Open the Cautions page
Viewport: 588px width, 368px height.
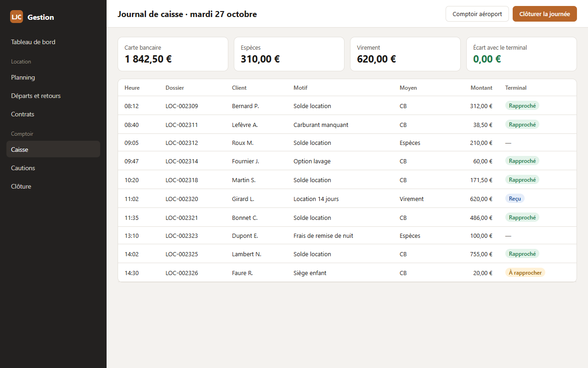tap(53, 168)
